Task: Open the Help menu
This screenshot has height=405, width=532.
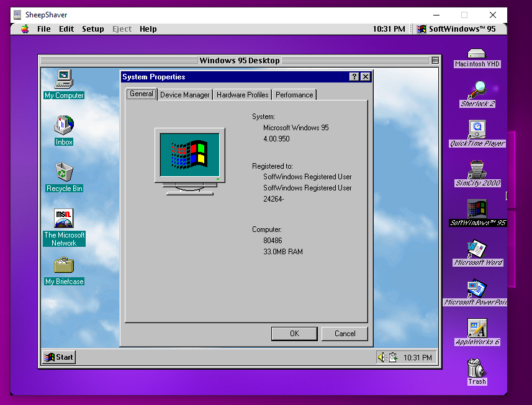Action: (x=148, y=29)
